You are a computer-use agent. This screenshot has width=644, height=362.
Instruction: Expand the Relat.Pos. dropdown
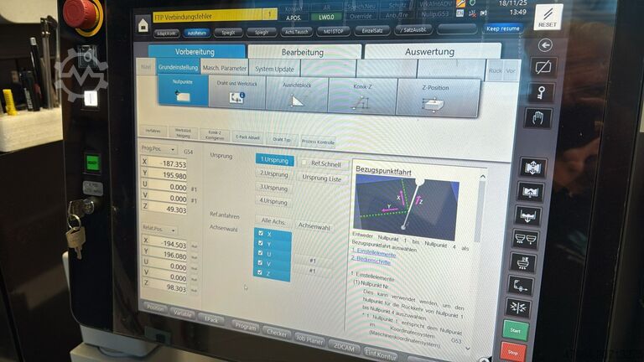click(x=159, y=229)
